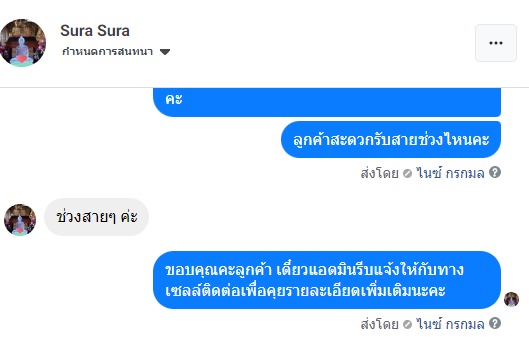This screenshot has width=529, height=362.
Task: Open the กำหนดการสนทนา assignment label
Action: point(108,52)
